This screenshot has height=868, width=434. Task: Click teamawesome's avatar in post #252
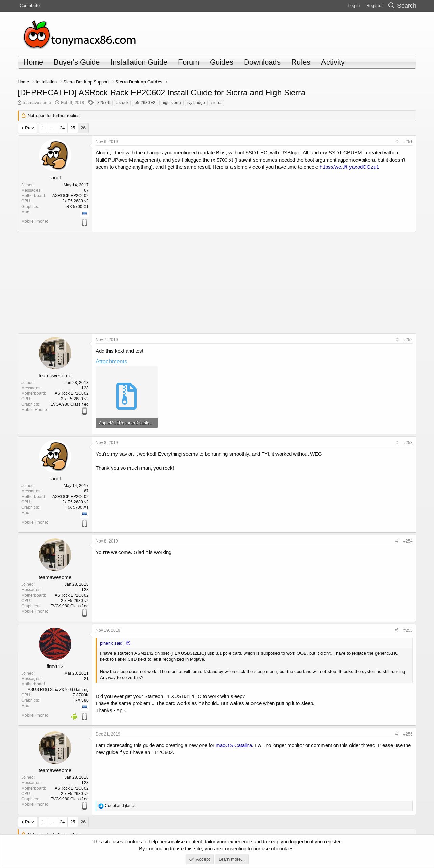click(55, 353)
